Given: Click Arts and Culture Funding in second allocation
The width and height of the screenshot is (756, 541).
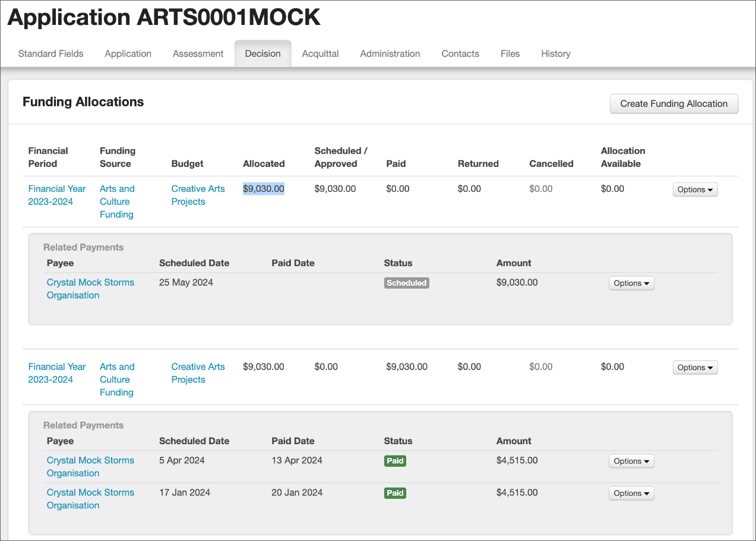Looking at the screenshot, I should [116, 379].
